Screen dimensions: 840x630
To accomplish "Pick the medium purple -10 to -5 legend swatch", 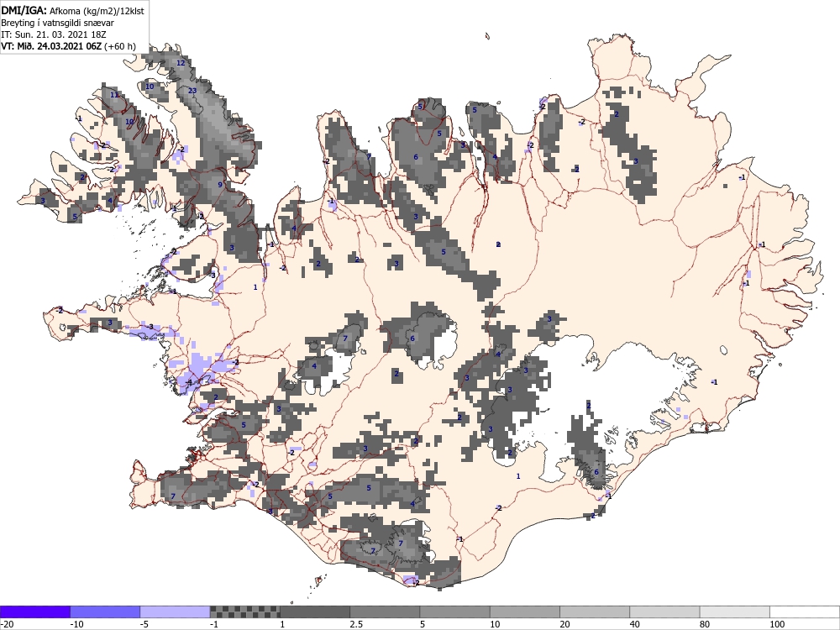I will (x=105, y=612).
